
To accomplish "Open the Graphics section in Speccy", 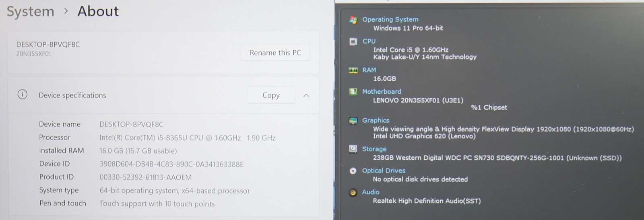I will click(x=376, y=120).
